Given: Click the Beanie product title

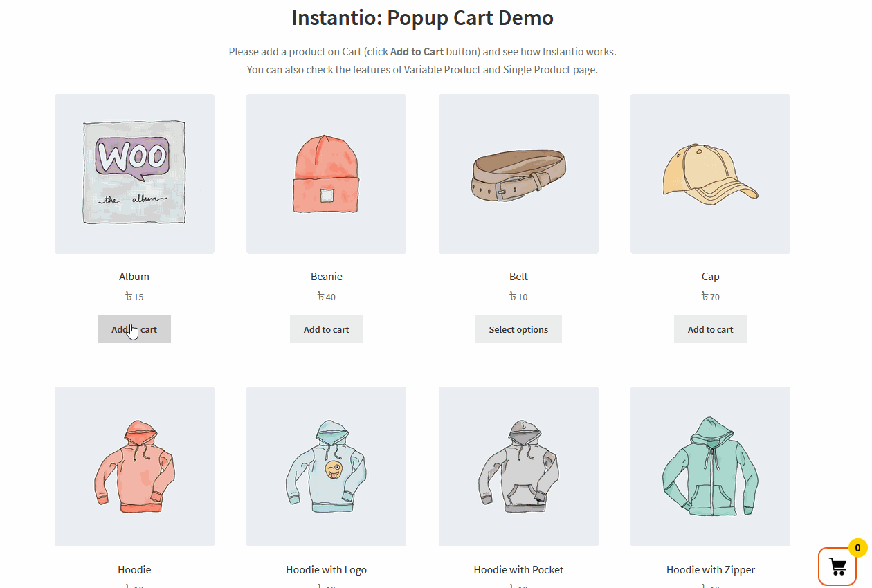Looking at the screenshot, I should click(x=326, y=276).
